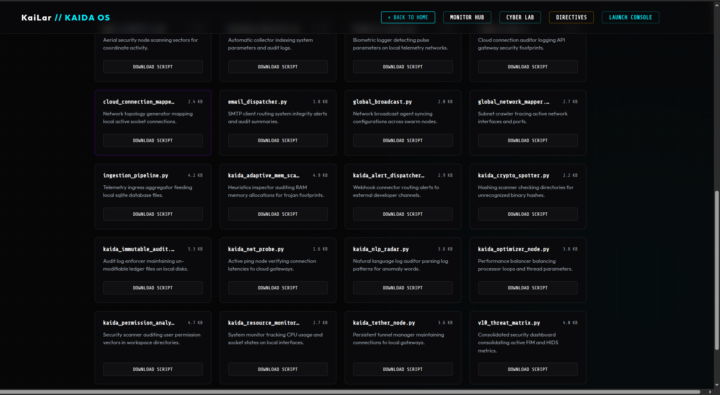Select the global_network_mapper... file title
This screenshot has height=395, width=720.
[513, 102]
